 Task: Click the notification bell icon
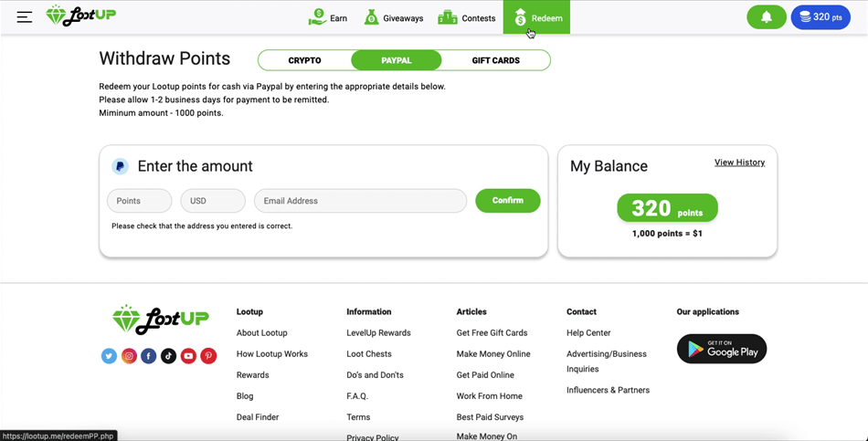coord(767,17)
